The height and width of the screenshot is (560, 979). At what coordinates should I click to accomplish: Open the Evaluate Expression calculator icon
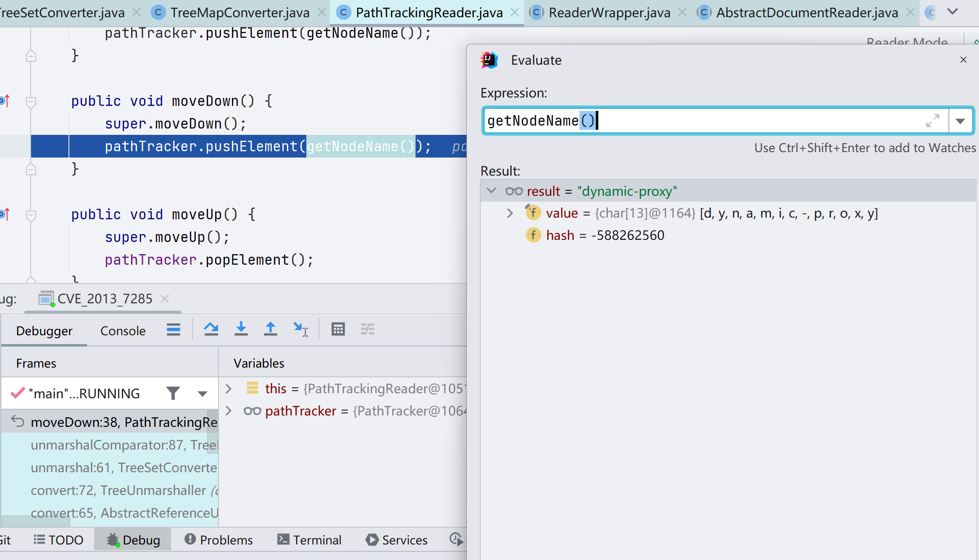click(338, 329)
